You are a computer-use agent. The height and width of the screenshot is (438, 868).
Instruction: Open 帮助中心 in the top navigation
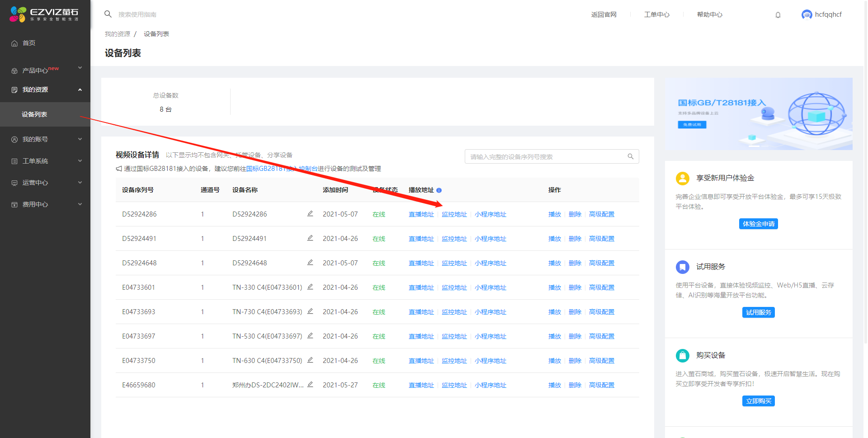[709, 14]
